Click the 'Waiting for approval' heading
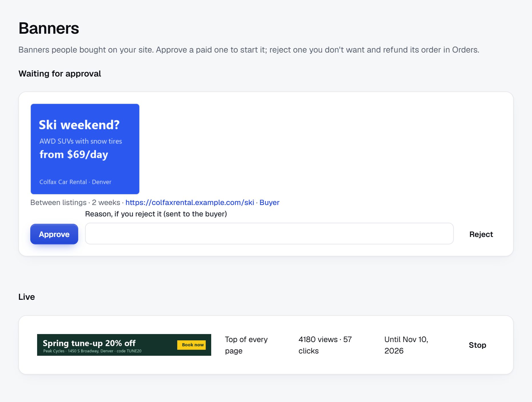This screenshot has width=532, height=402. tap(60, 74)
